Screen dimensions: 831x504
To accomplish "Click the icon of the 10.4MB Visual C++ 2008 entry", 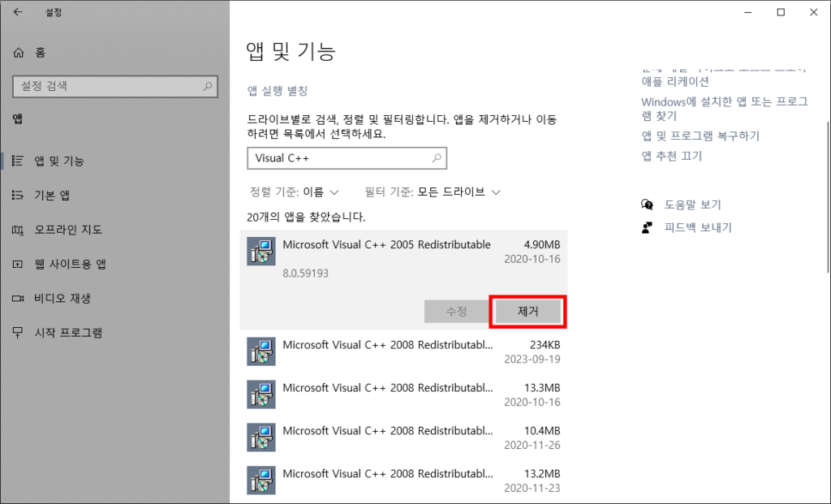I will 260,437.
